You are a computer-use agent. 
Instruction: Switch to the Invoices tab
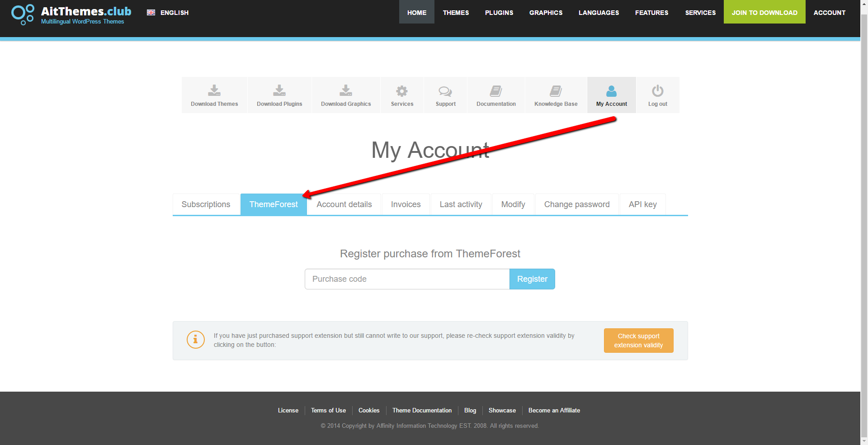(x=406, y=204)
